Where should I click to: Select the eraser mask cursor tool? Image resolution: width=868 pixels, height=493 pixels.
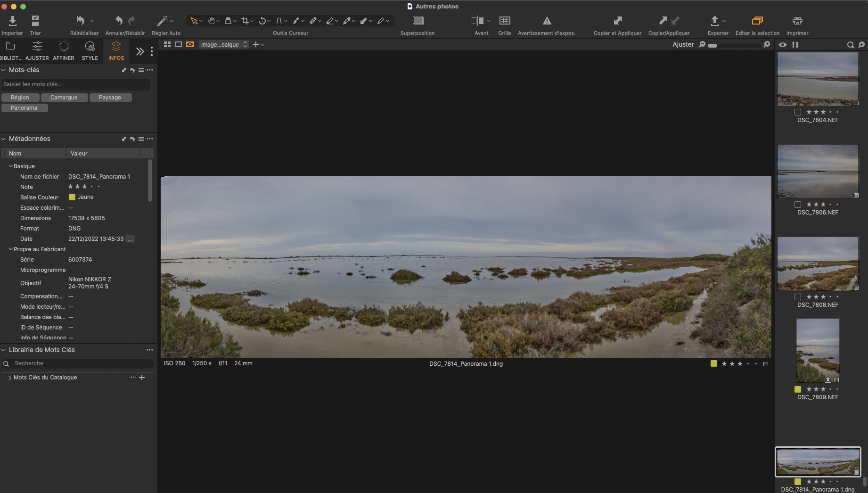(330, 21)
